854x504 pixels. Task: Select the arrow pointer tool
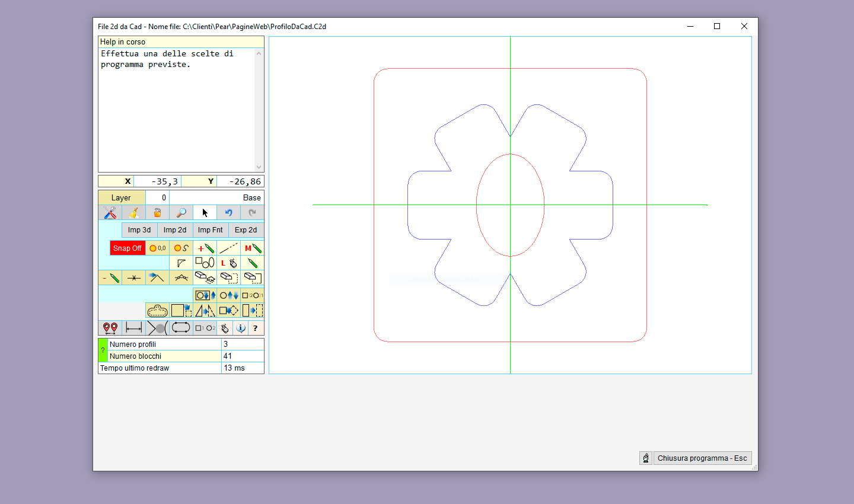(x=205, y=212)
